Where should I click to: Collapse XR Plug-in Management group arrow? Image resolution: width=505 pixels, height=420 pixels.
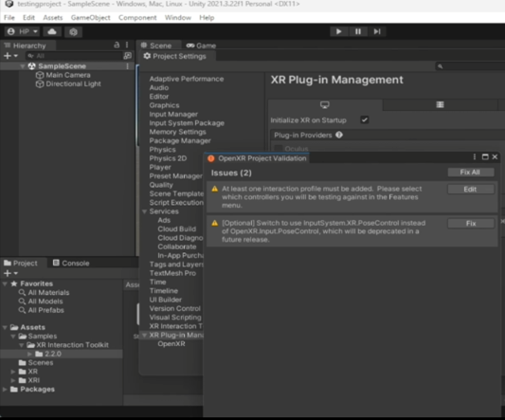pos(145,336)
